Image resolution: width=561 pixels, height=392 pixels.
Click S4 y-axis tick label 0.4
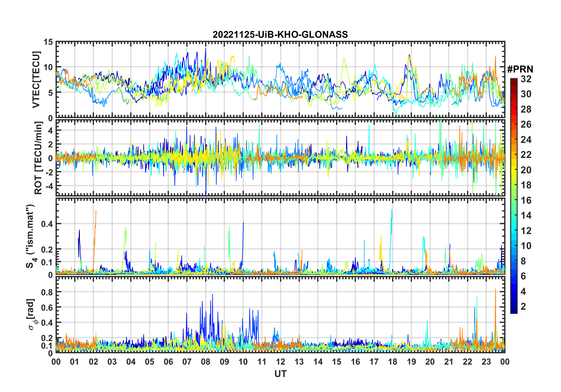(x=47, y=224)
